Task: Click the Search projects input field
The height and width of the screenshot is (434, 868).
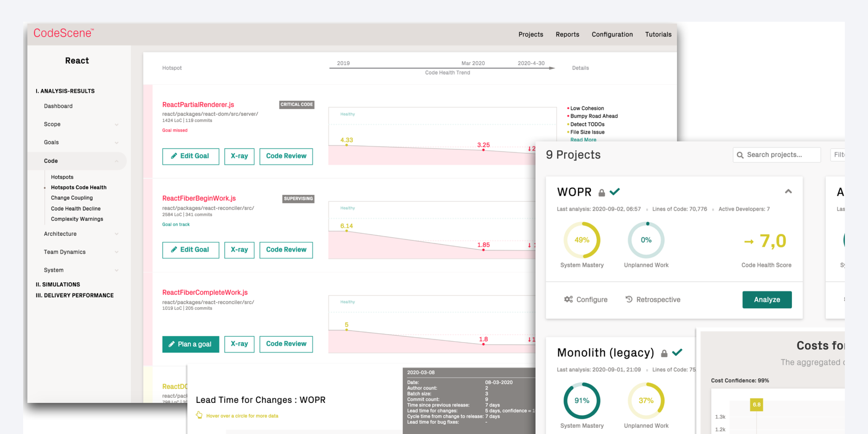Action: [776, 155]
